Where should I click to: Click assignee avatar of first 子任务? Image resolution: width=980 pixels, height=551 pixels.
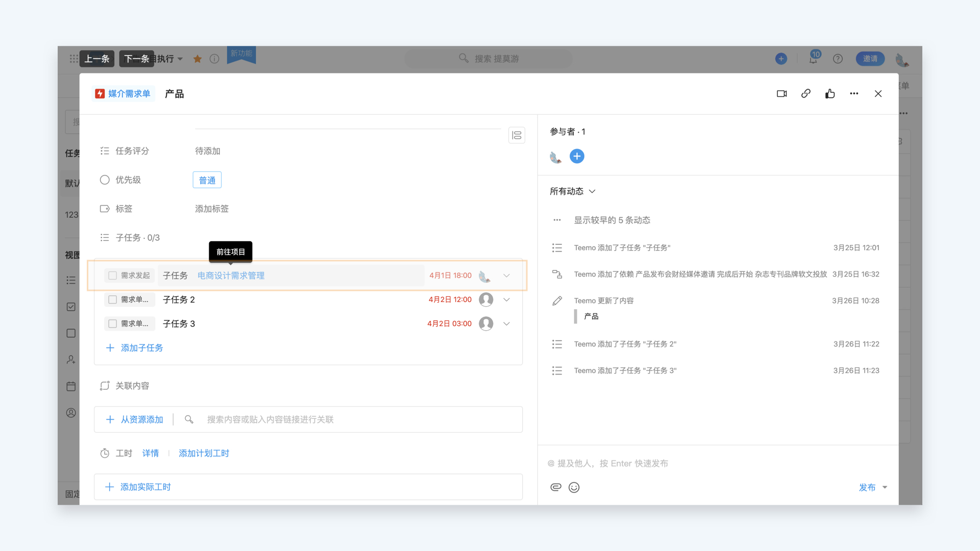(x=485, y=276)
